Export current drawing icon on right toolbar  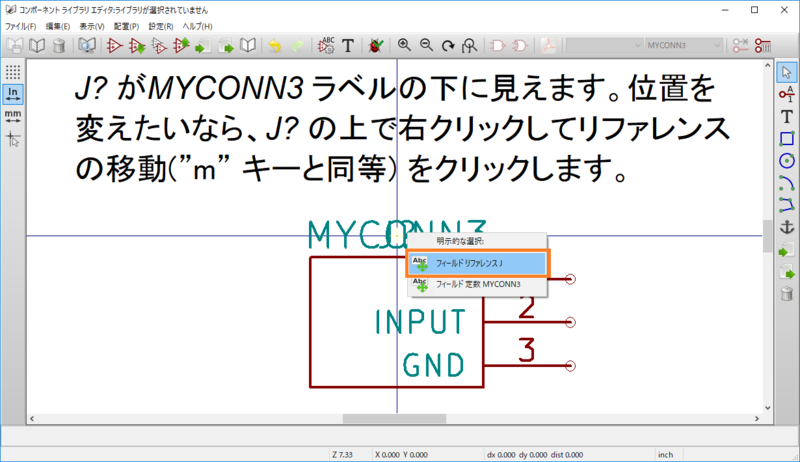pos(786,272)
